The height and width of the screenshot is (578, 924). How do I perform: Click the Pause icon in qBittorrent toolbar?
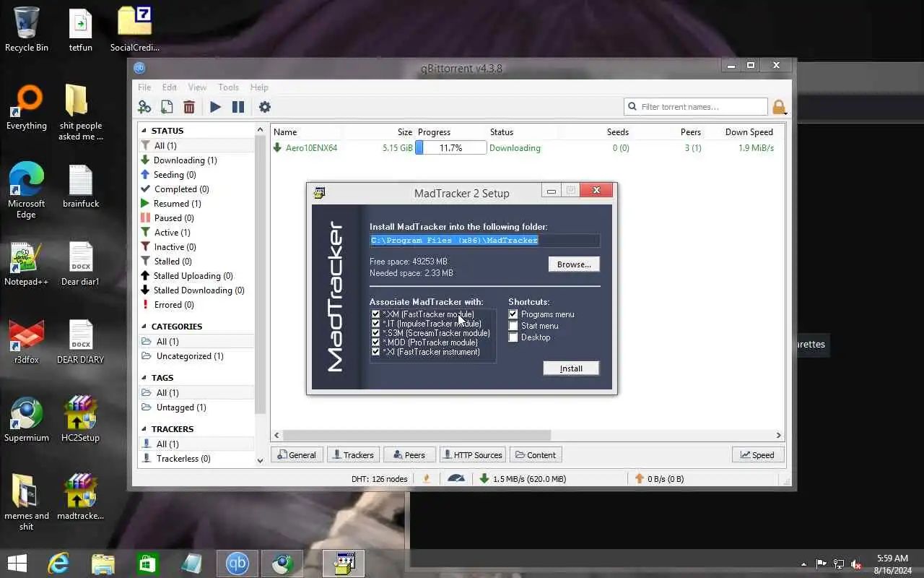[x=238, y=107]
